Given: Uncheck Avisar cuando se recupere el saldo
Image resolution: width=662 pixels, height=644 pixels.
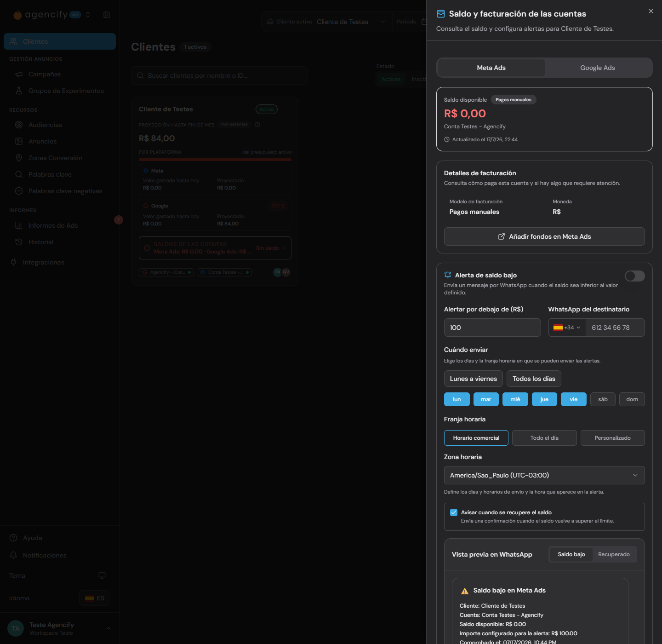Looking at the screenshot, I should click(454, 512).
